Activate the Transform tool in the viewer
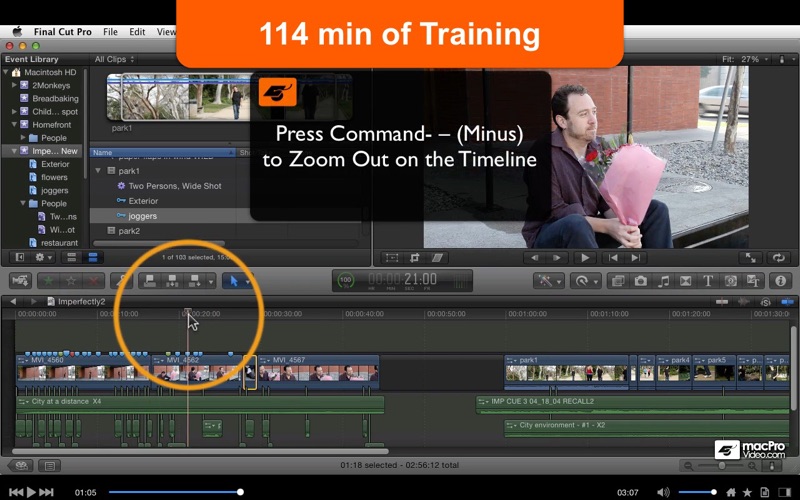The height and width of the screenshot is (500, 800). point(392,258)
